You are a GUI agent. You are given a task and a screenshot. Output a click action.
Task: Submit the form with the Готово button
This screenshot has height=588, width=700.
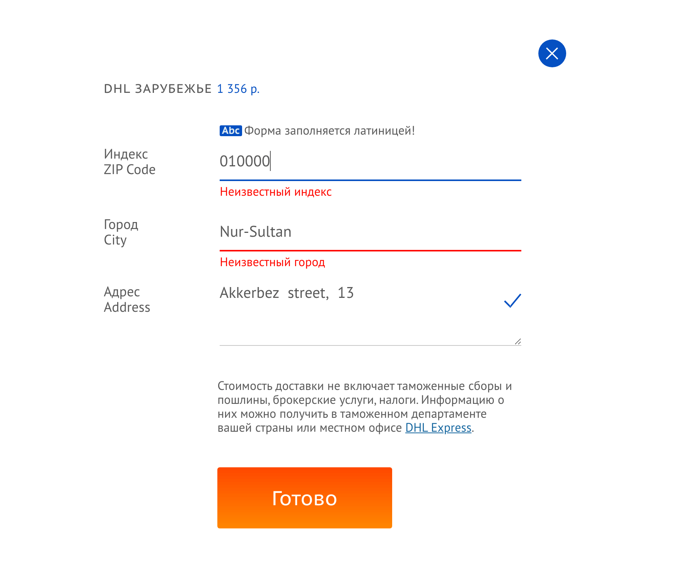(304, 498)
